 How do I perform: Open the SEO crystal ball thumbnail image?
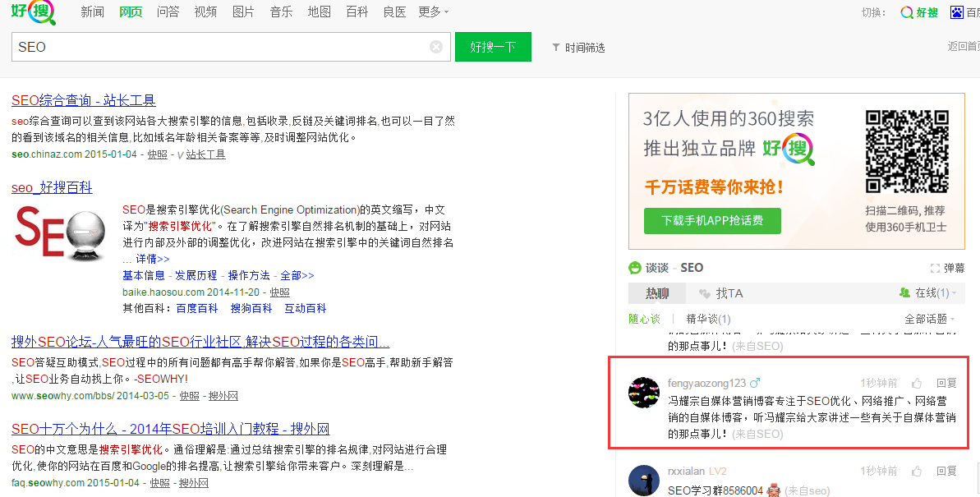point(59,233)
